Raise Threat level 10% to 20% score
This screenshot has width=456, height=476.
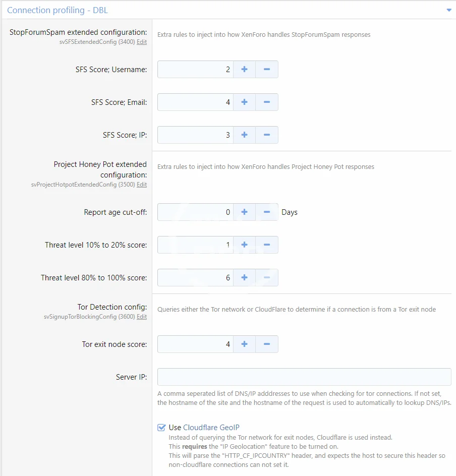(244, 245)
